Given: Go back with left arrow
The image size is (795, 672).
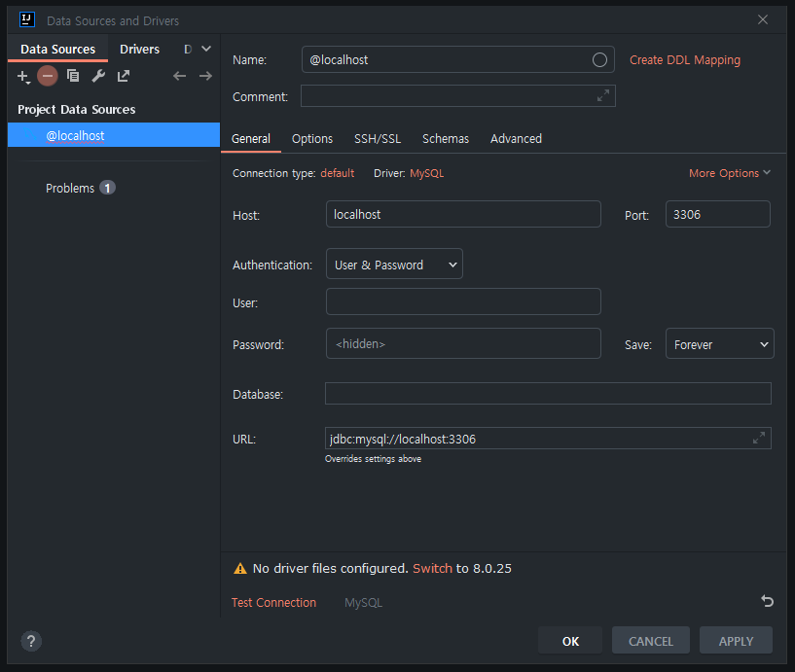Looking at the screenshot, I should [x=179, y=76].
